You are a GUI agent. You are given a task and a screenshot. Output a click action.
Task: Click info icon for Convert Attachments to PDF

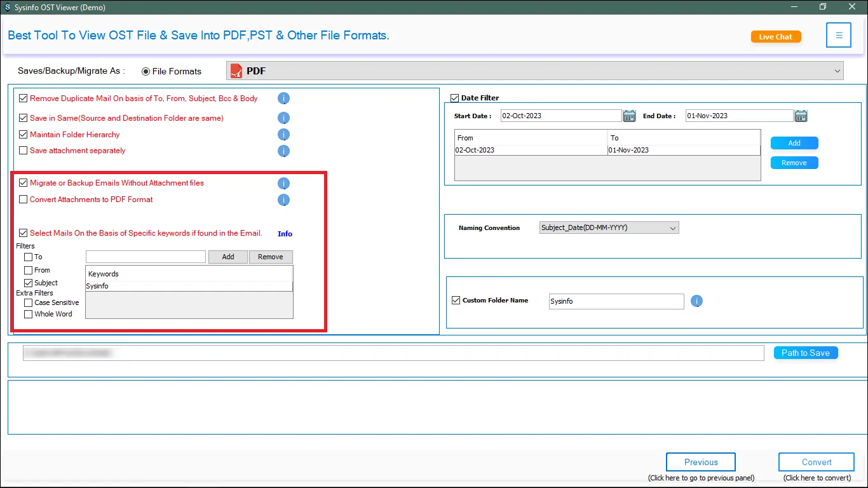(x=284, y=200)
